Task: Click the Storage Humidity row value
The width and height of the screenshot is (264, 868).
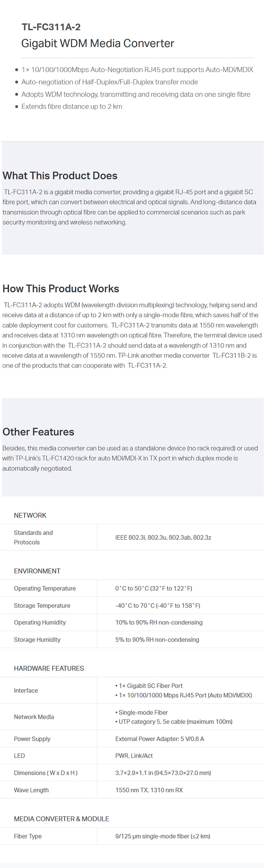Action: [157, 639]
